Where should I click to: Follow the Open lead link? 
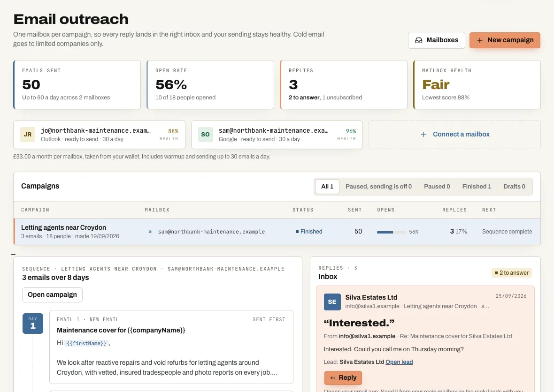point(399,362)
